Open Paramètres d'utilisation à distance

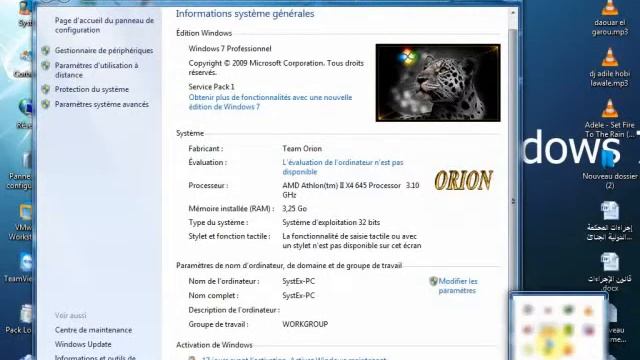96,70
